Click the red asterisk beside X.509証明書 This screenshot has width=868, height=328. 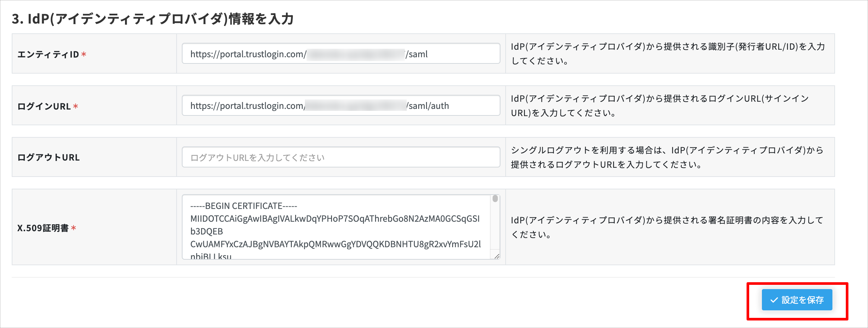click(73, 228)
